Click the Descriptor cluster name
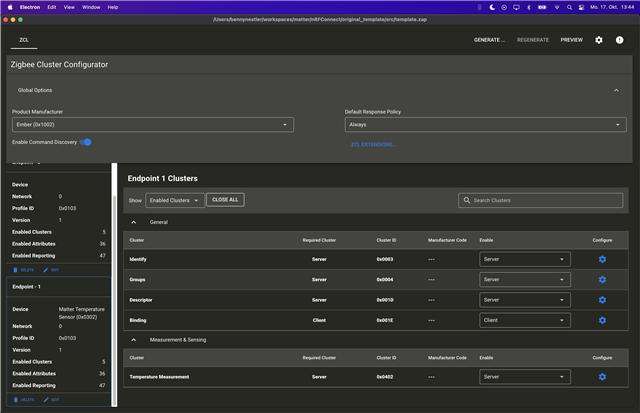This screenshot has width=640, height=413. click(141, 300)
